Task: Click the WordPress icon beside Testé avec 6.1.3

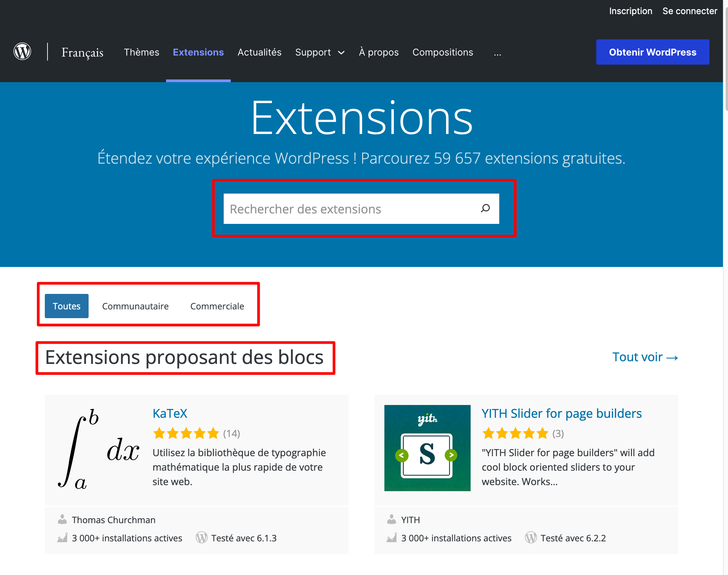Action: tap(201, 537)
